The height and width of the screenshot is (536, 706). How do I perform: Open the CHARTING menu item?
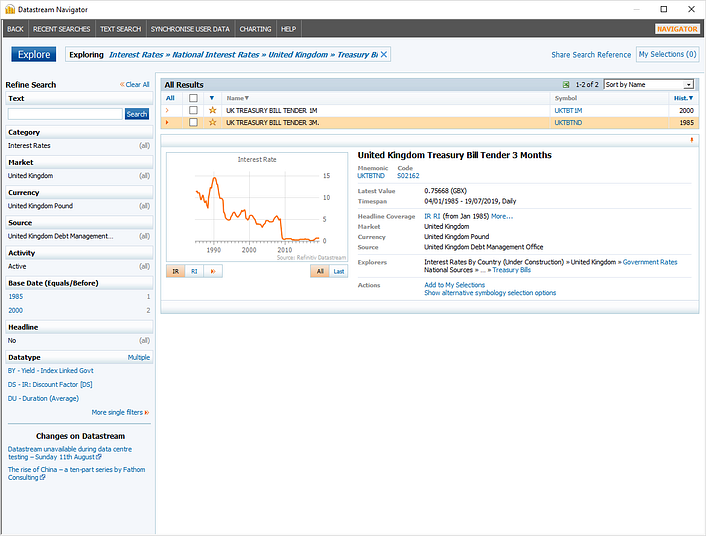(255, 29)
